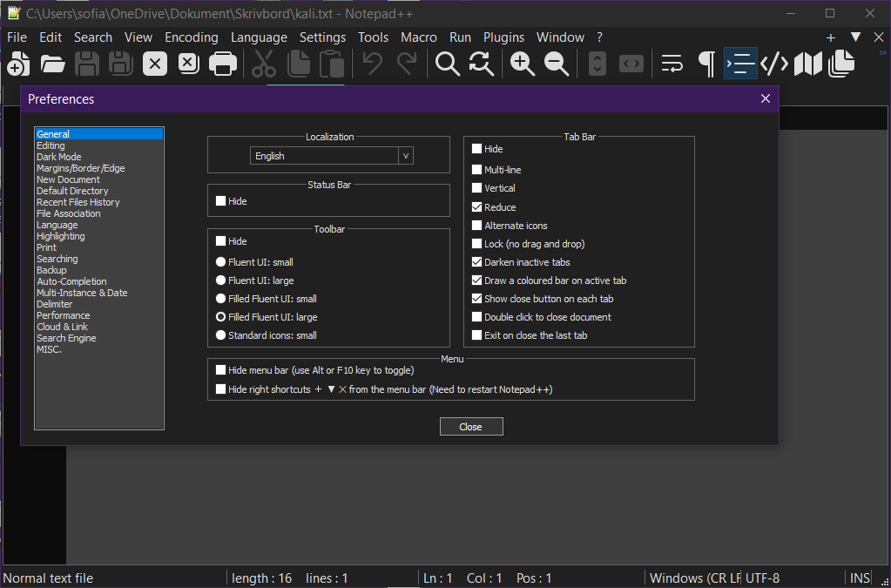Toggle the Word wrap toolbar icon
The height and width of the screenshot is (588, 891).
[x=672, y=63]
